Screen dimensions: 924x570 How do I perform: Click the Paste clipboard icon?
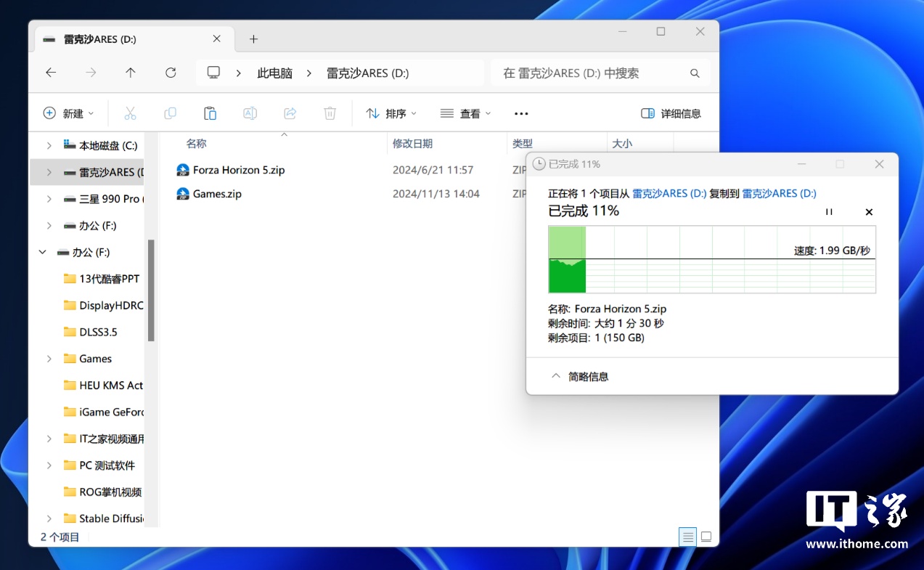click(210, 113)
